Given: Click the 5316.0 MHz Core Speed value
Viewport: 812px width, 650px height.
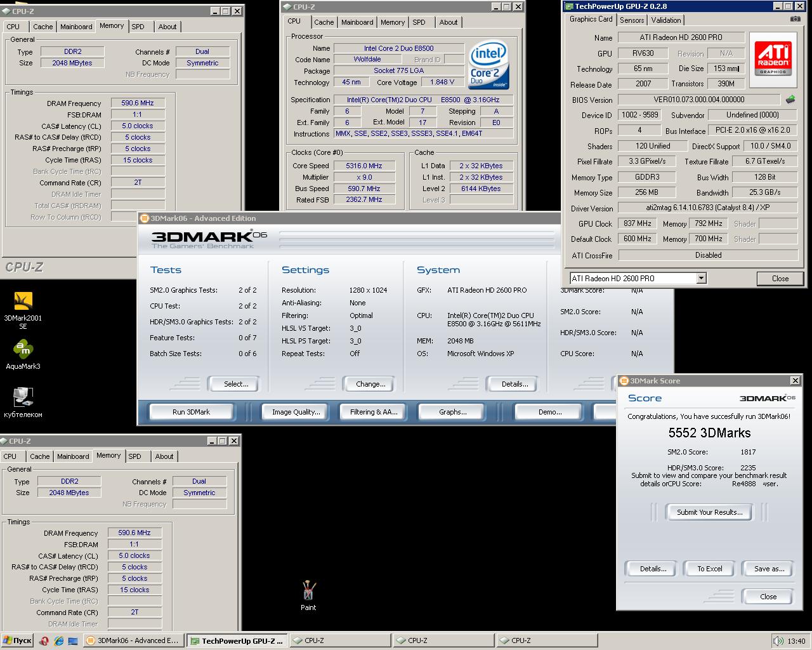Looking at the screenshot, I should pos(364,166).
